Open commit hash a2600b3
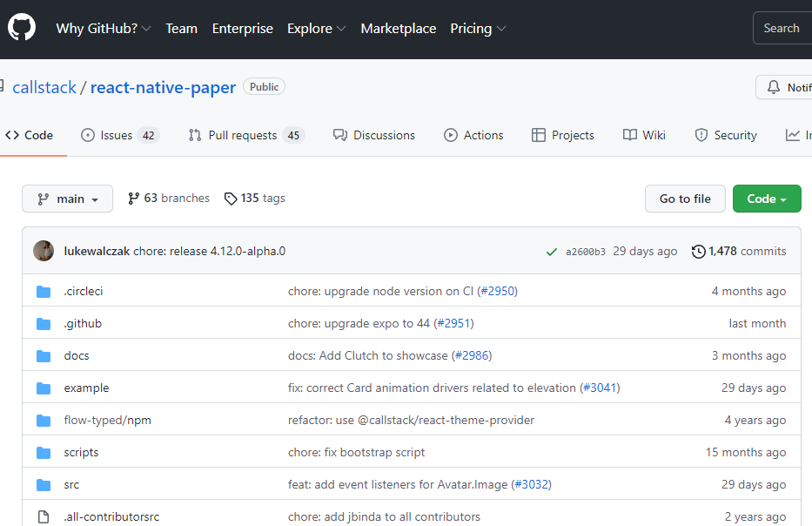 (585, 252)
